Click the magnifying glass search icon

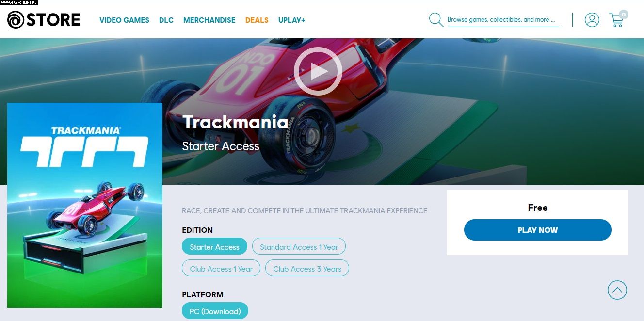[x=436, y=20]
